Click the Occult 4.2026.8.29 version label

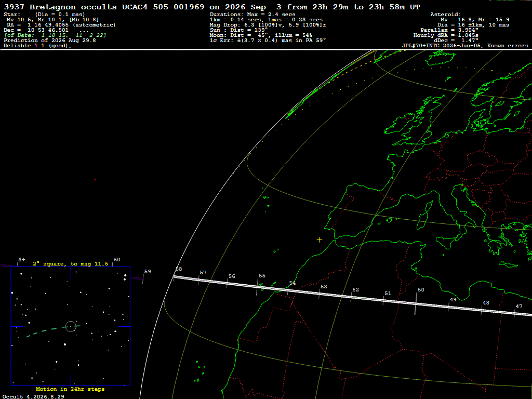tap(33, 396)
